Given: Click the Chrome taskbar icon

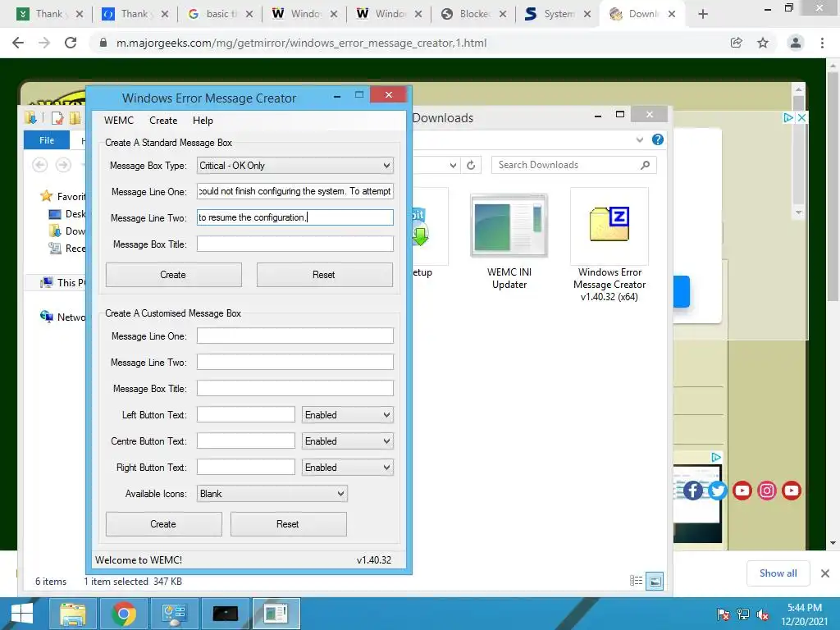Looking at the screenshot, I should click(123, 614).
